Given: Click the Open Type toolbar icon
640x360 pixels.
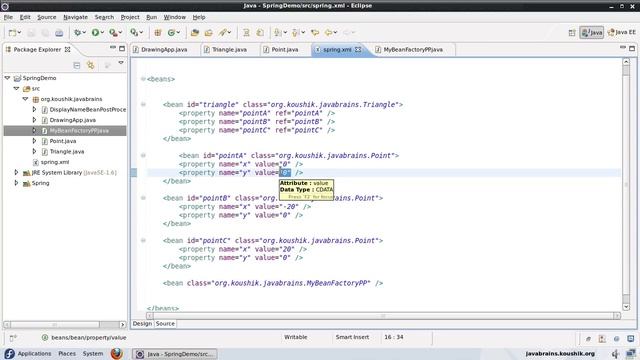Looking at the screenshot, I should 195,33.
